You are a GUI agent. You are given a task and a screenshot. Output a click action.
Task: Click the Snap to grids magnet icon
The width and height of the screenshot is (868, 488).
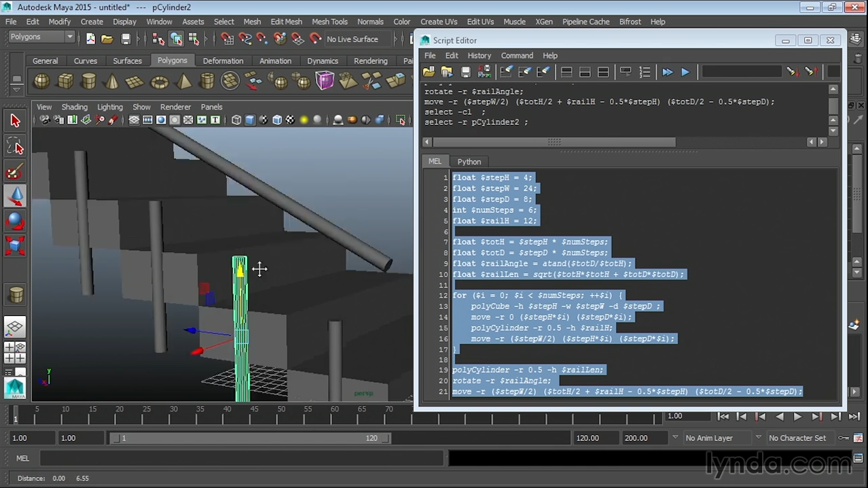(x=227, y=39)
